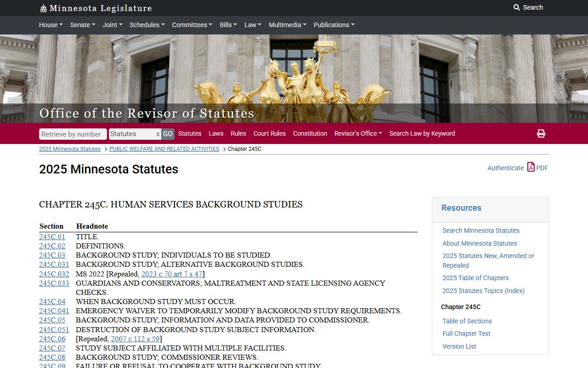Open the Revisor's Office dropdown
The height and width of the screenshot is (368, 588).
358,133
